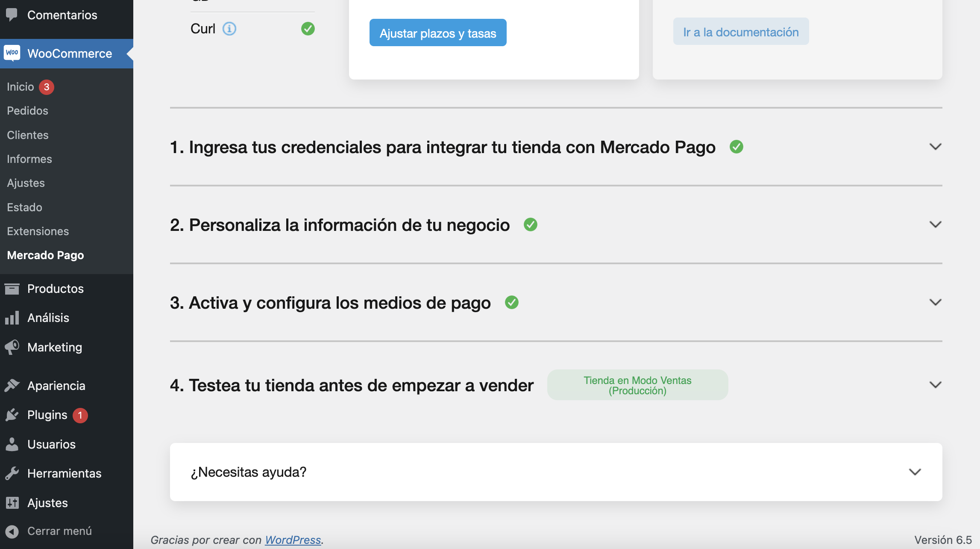Click Ir a la documentación button
Screen dimensions: 980x549
pyautogui.click(x=741, y=31)
